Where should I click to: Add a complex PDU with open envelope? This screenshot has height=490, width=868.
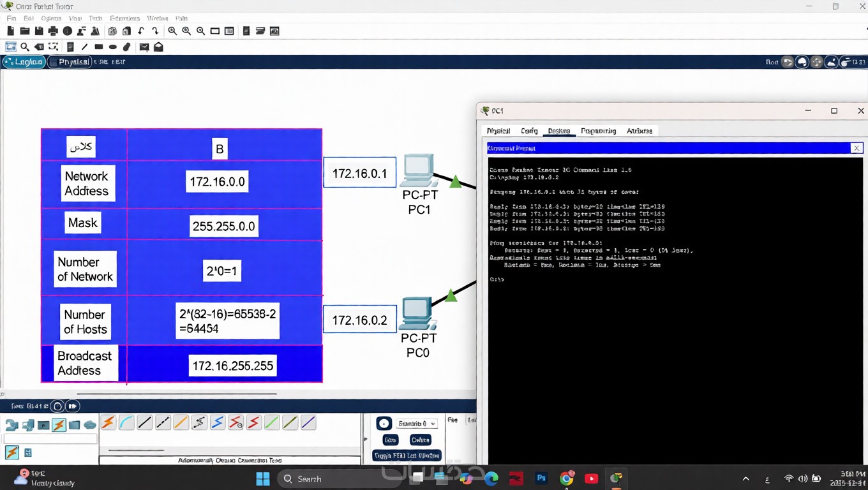[158, 47]
